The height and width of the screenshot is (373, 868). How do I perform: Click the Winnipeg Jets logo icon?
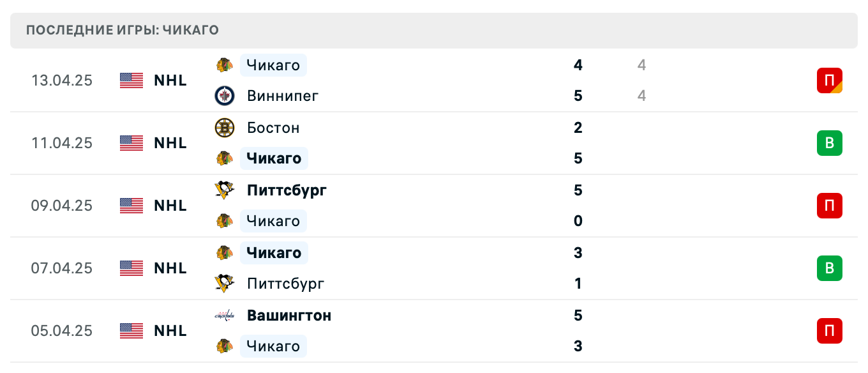pos(224,96)
